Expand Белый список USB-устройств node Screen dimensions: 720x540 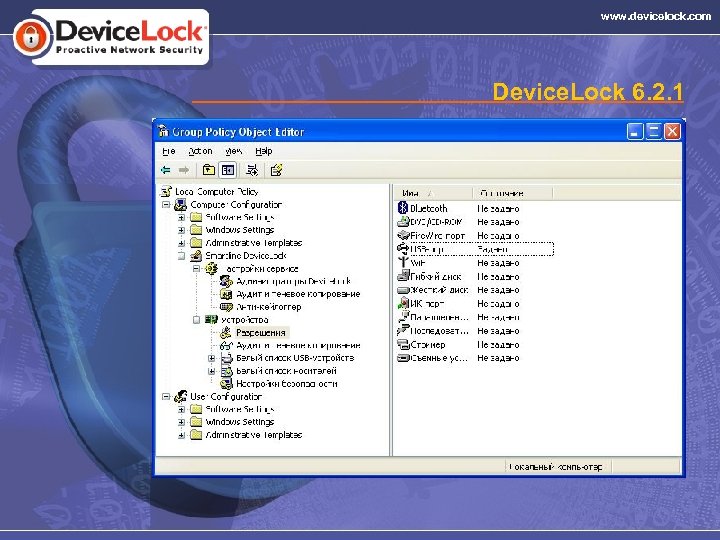point(212,358)
